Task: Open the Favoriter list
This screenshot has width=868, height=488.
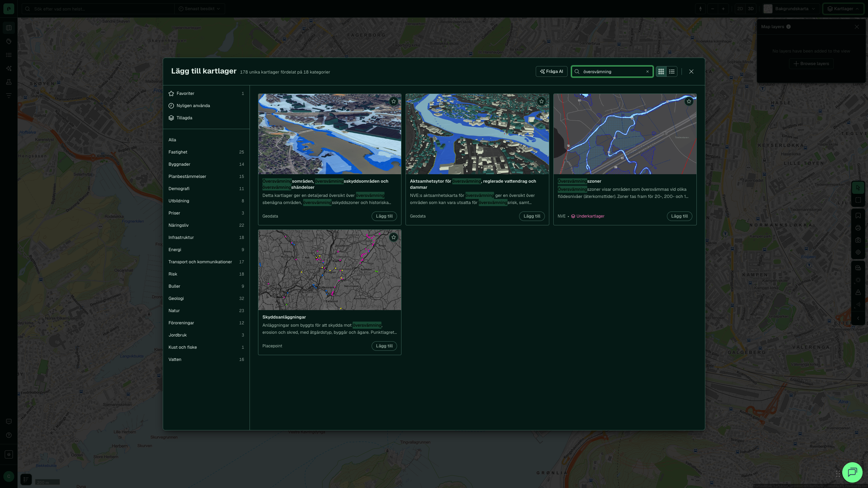Action: tap(206, 94)
